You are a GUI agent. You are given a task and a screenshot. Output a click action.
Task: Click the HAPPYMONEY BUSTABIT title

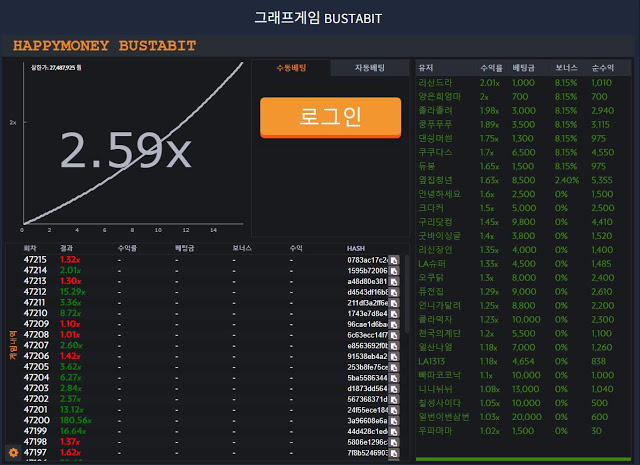(104, 45)
